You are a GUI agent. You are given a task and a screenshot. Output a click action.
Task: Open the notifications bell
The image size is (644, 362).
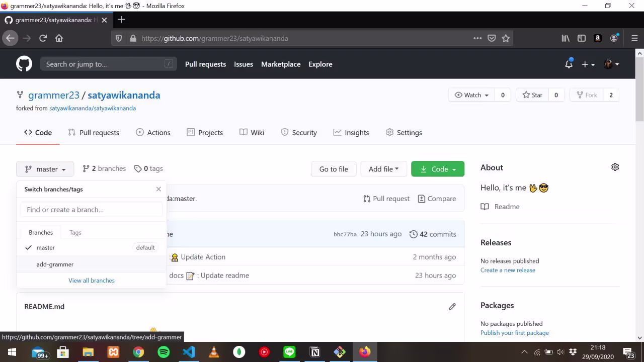point(569,64)
